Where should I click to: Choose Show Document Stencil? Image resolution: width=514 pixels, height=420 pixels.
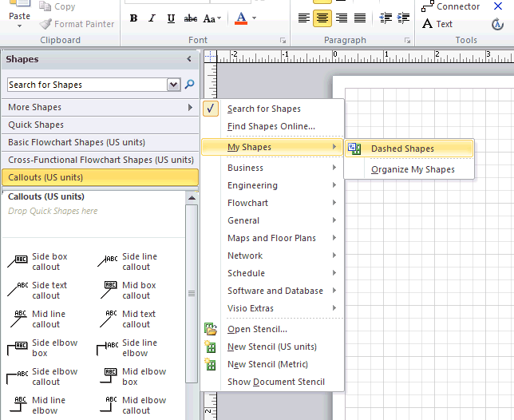click(273, 382)
